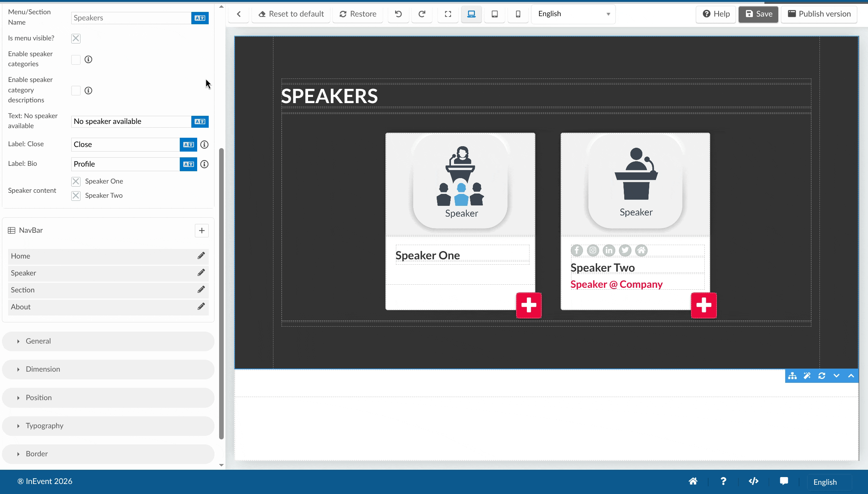The width and height of the screenshot is (868, 494).
Task: Add a new NavBar item
Action: point(202,230)
